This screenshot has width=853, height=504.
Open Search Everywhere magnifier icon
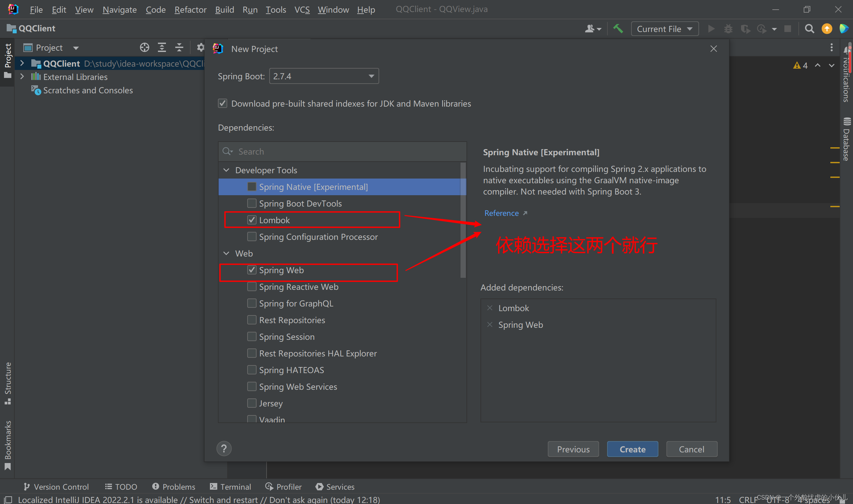pyautogui.click(x=810, y=29)
